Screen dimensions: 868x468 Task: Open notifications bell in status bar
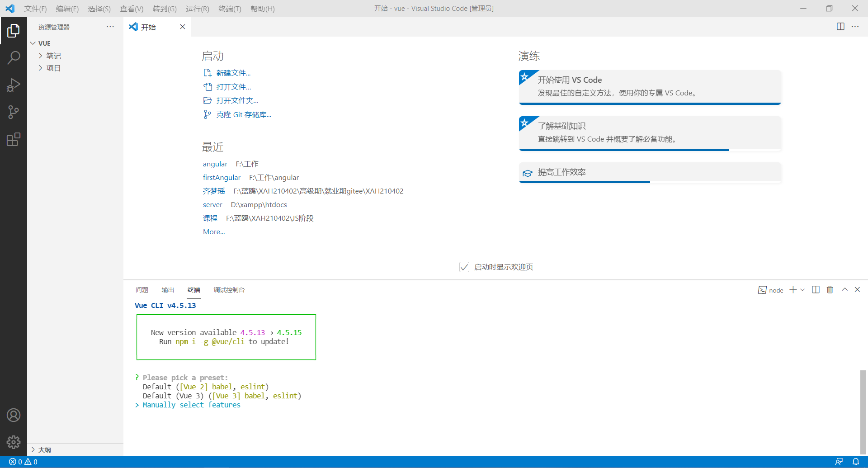tap(855, 462)
